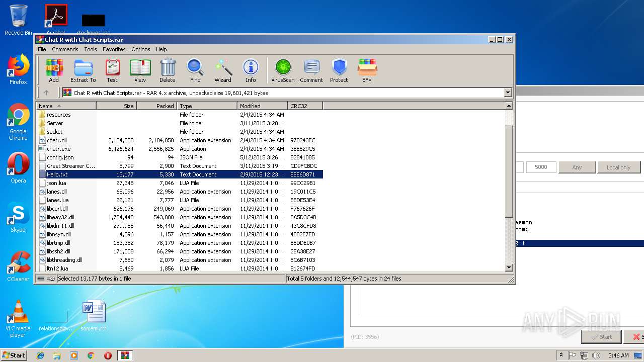Screen dimensions: 644x362
Task: Click the Any button in background window
Action: pos(577,167)
